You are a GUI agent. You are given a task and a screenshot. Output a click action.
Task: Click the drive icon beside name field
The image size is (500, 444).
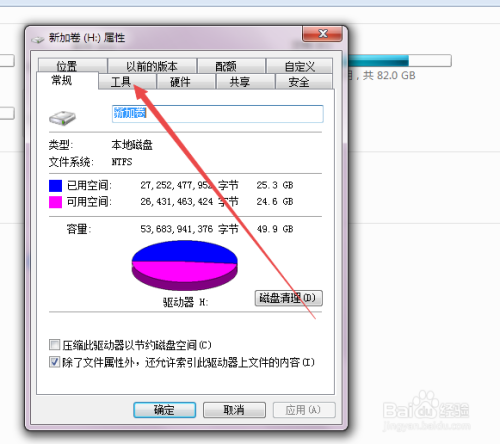pyautogui.click(x=62, y=118)
